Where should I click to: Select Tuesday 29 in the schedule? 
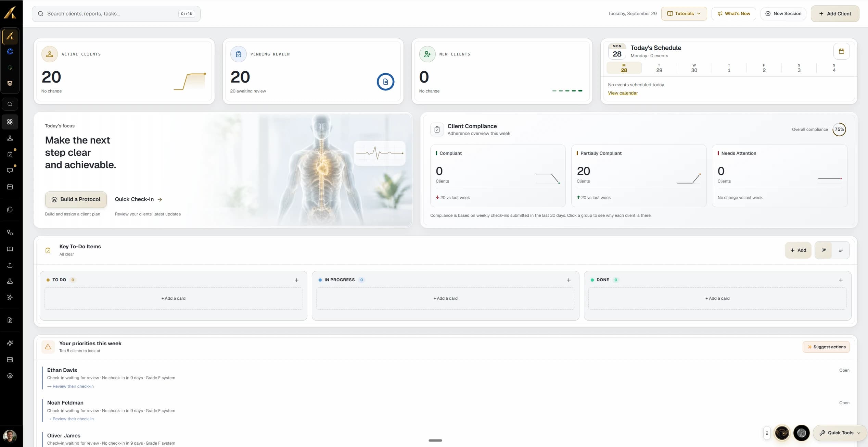pos(659,68)
